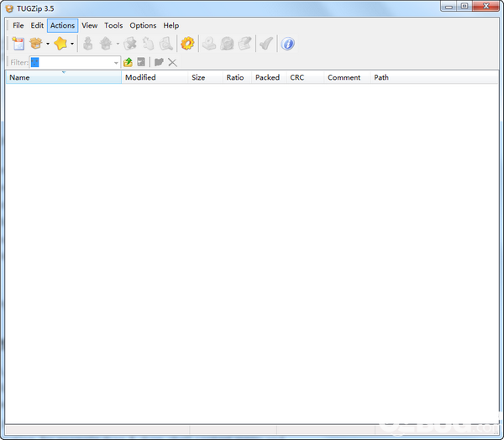
Task: Open the Edit menu
Action: click(x=37, y=25)
